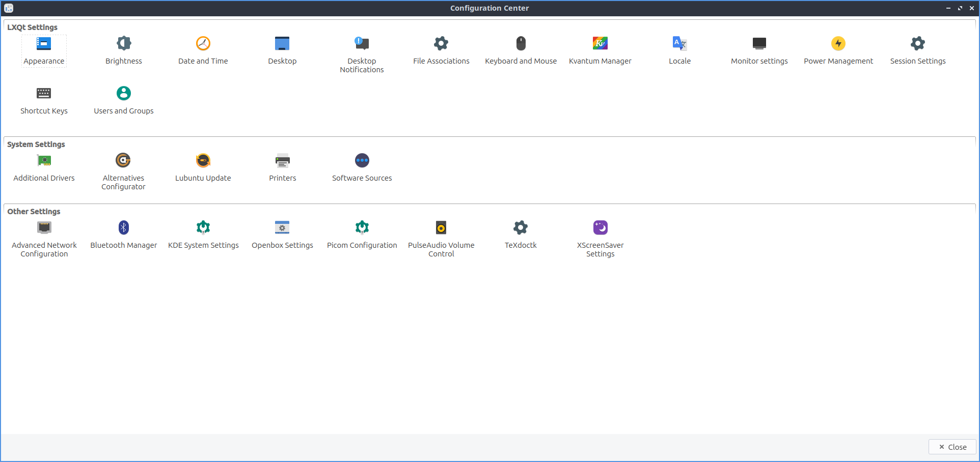Screen dimensions: 980x462
Task: Open File Associations settings
Action: pyautogui.click(x=441, y=44)
